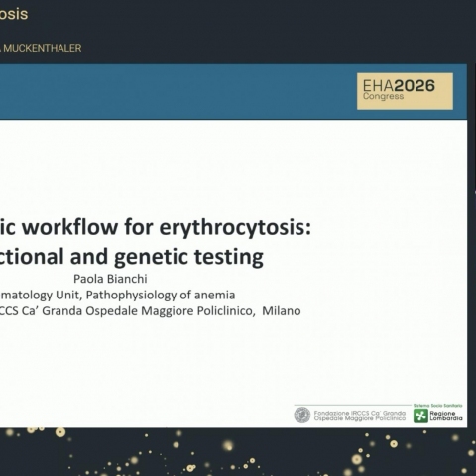This screenshot has height=476, width=476.
Task: Click 'Ospedale Maggiore Policlinico, Milano' line
Action: click(x=172, y=311)
